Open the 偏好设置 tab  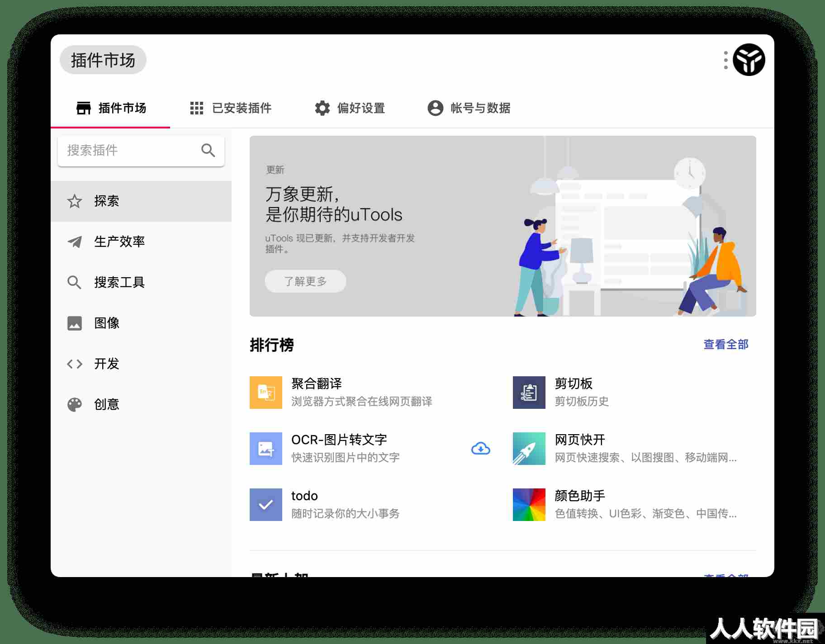coord(350,108)
